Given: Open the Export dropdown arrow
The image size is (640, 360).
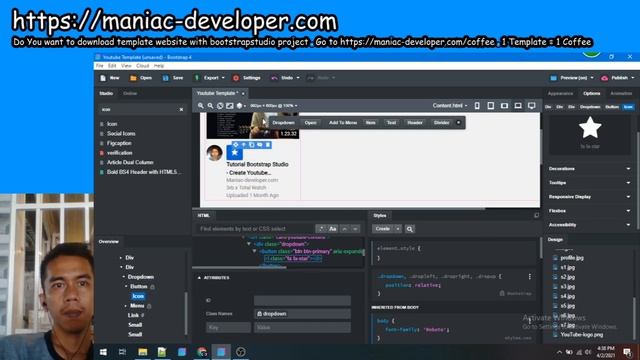Looking at the screenshot, I should click(x=223, y=78).
